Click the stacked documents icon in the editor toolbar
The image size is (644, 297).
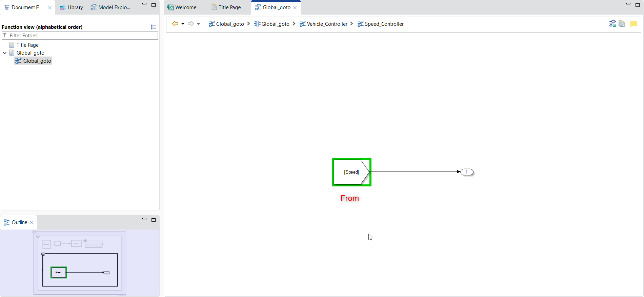coord(622,24)
